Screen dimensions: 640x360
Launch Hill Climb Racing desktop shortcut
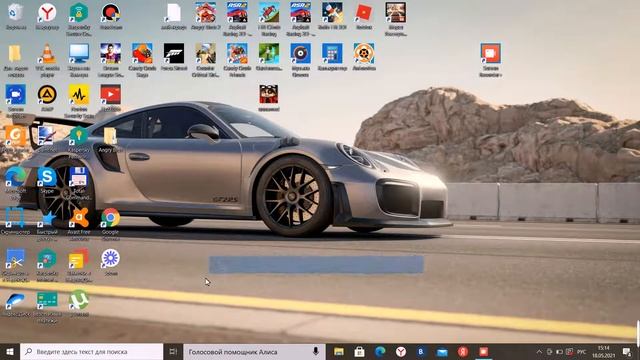(x=269, y=12)
